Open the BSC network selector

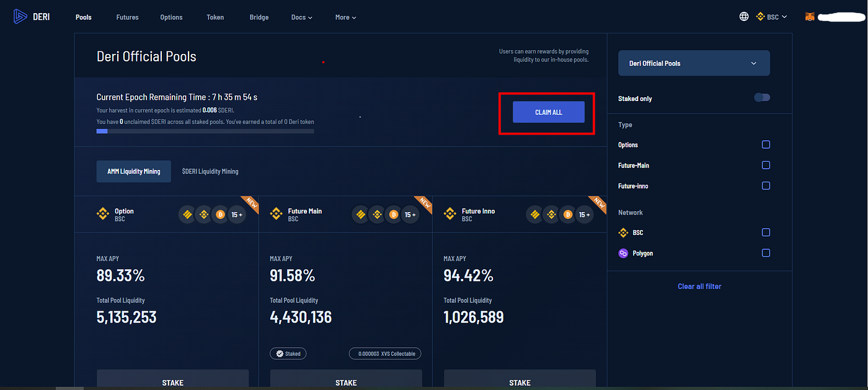pos(772,17)
